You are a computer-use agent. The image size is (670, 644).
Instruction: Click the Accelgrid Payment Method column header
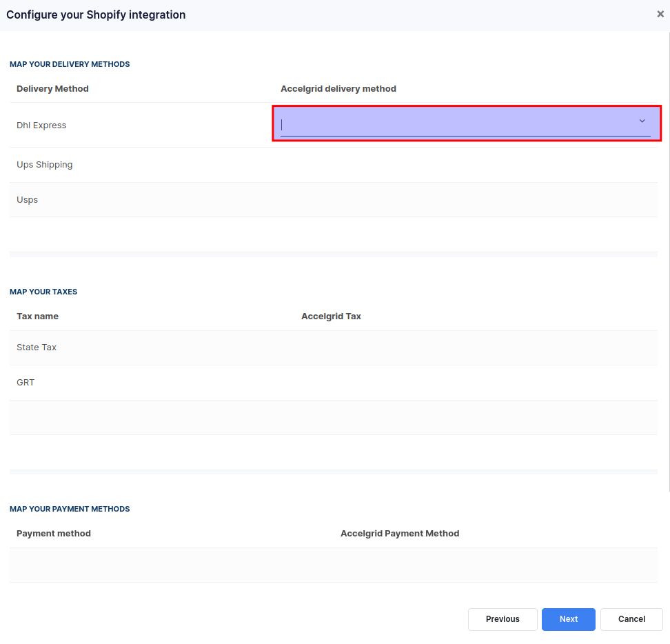tap(399, 534)
